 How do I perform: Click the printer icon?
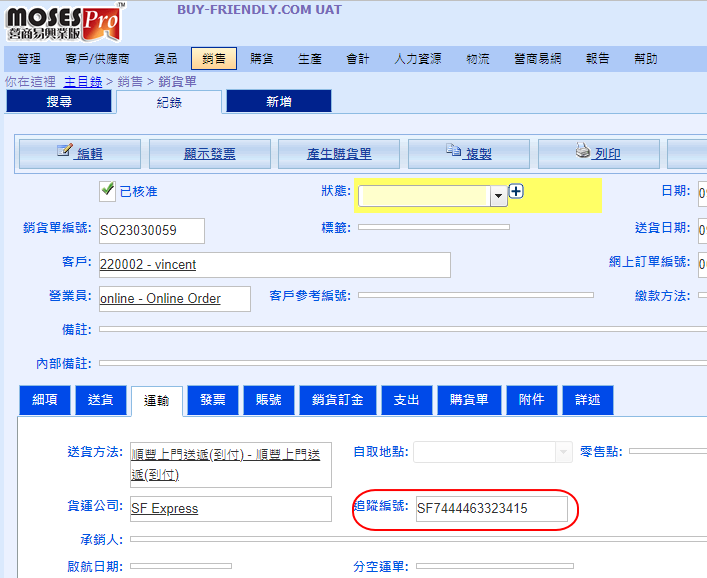583,150
